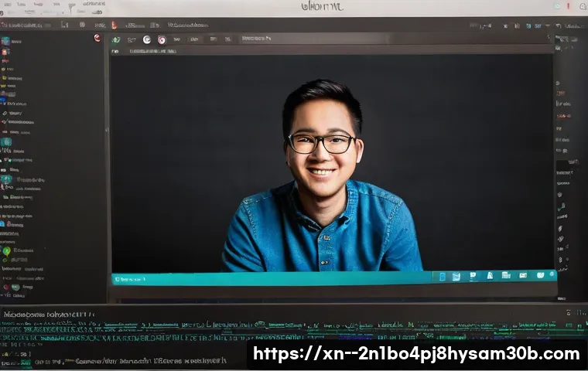Select the green icon at the toolbar's left end

tap(116, 39)
